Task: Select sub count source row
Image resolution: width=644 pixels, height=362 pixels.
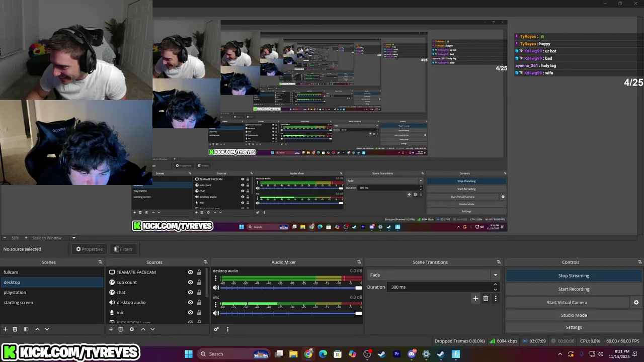Action: (x=155, y=282)
